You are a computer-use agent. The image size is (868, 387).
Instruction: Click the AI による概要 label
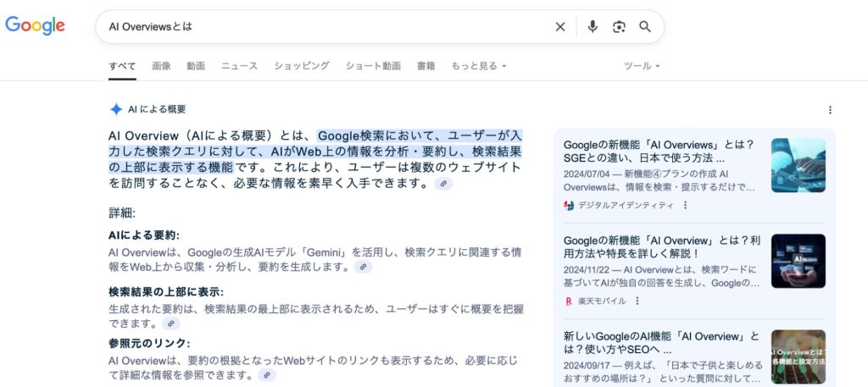[x=157, y=109]
